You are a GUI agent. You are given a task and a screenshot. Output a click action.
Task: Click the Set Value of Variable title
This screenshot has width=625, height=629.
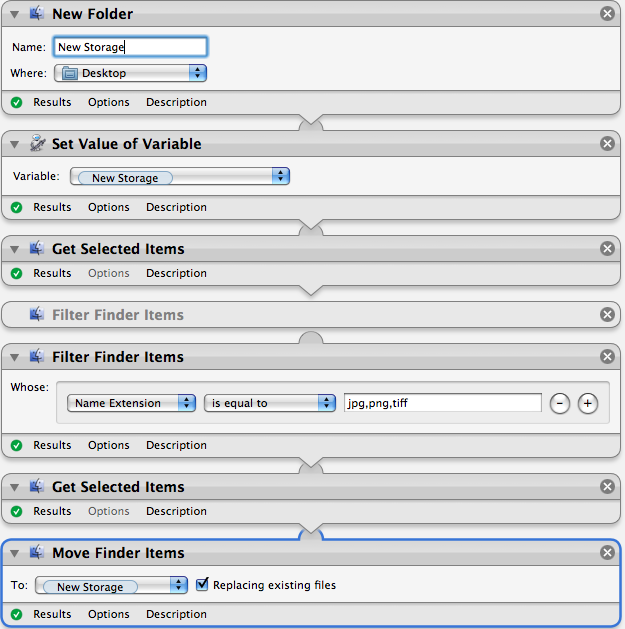tap(127, 144)
